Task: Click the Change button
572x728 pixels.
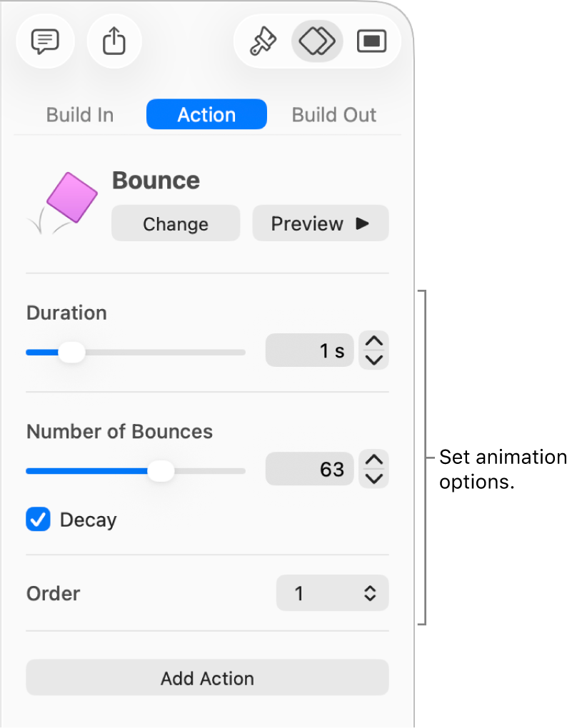Action: click(175, 223)
